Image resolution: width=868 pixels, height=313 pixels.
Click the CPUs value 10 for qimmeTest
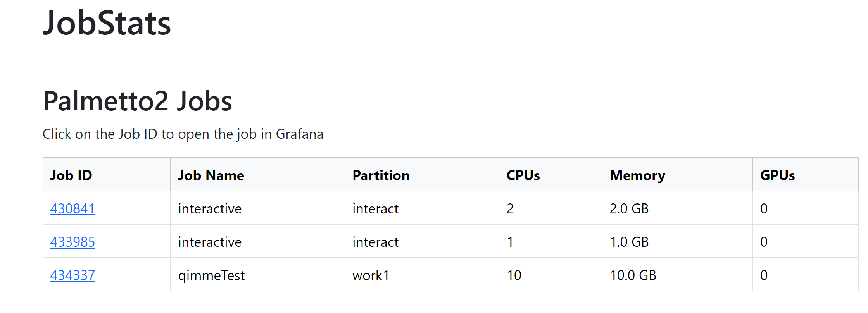click(514, 275)
